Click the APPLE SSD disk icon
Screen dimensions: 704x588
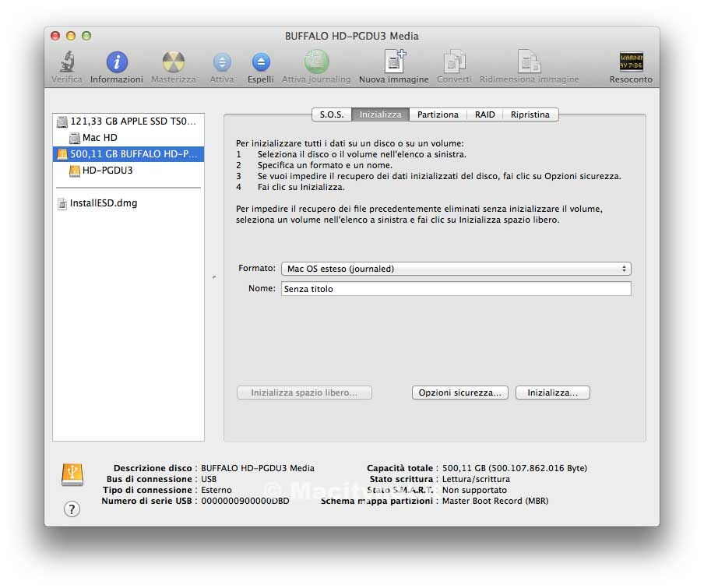point(62,121)
